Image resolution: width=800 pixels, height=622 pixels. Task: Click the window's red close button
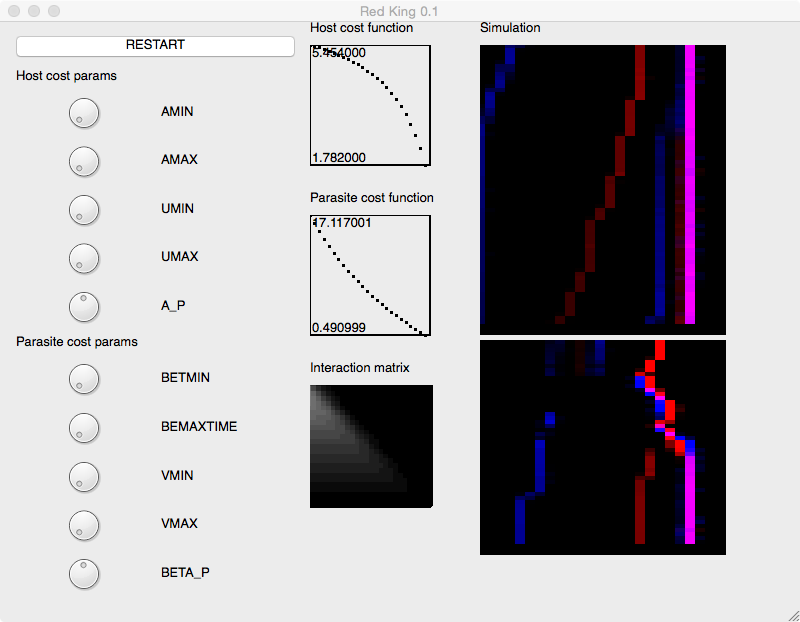pyautogui.click(x=14, y=11)
